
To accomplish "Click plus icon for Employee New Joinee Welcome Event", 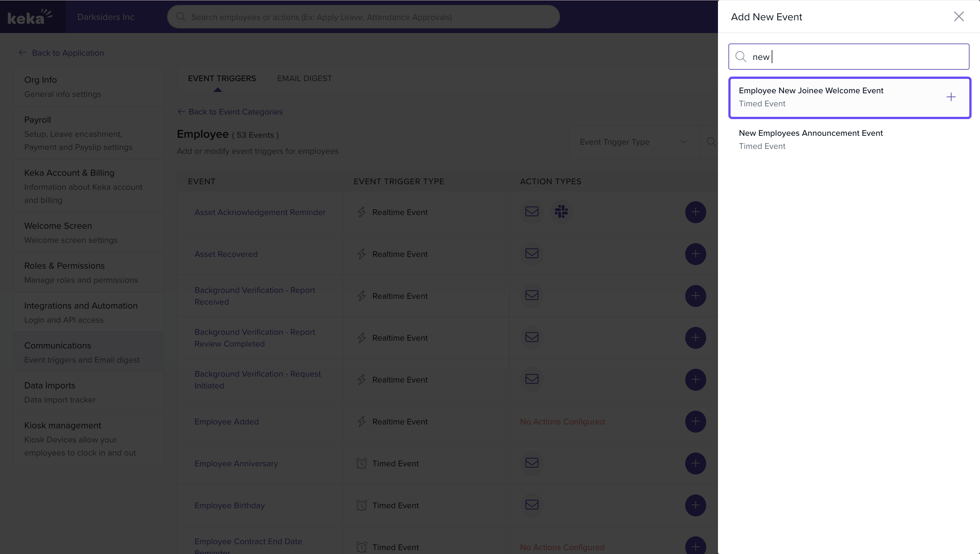I will coord(951,97).
